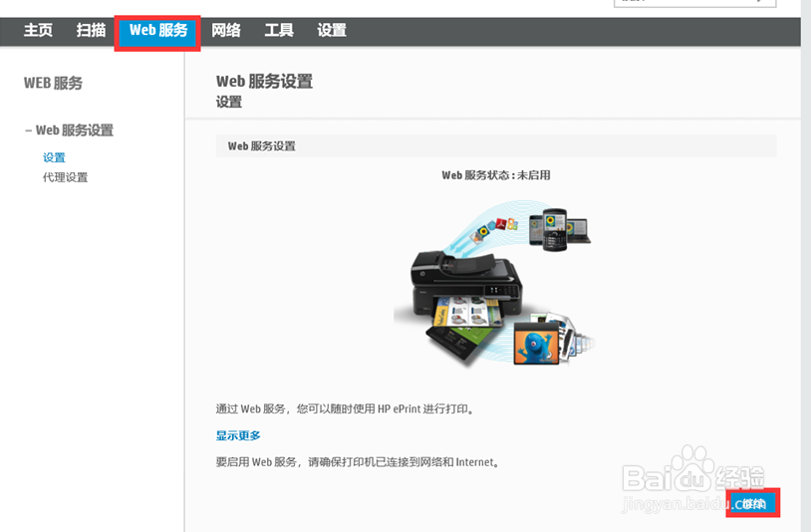Go to the 网络 tab
This screenshot has height=532, width=811.
pyautogui.click(x=226, y=31)
